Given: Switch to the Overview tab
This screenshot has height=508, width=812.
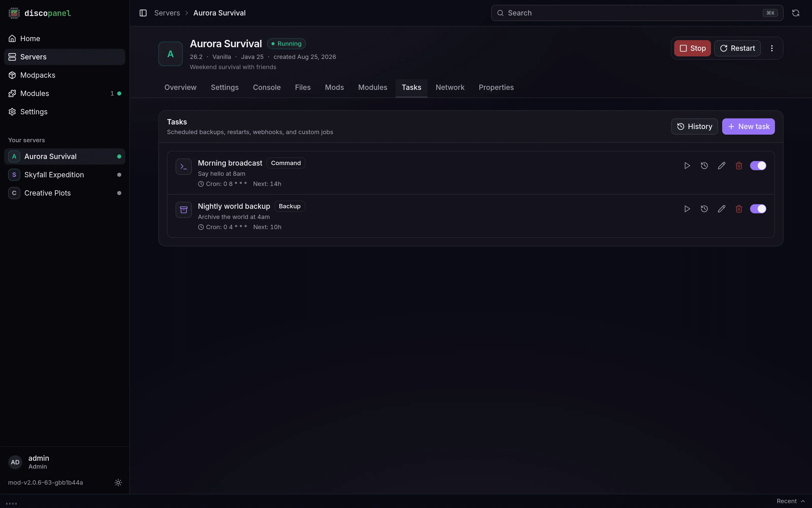Looking at the screenshot, I should pos(180,87).
